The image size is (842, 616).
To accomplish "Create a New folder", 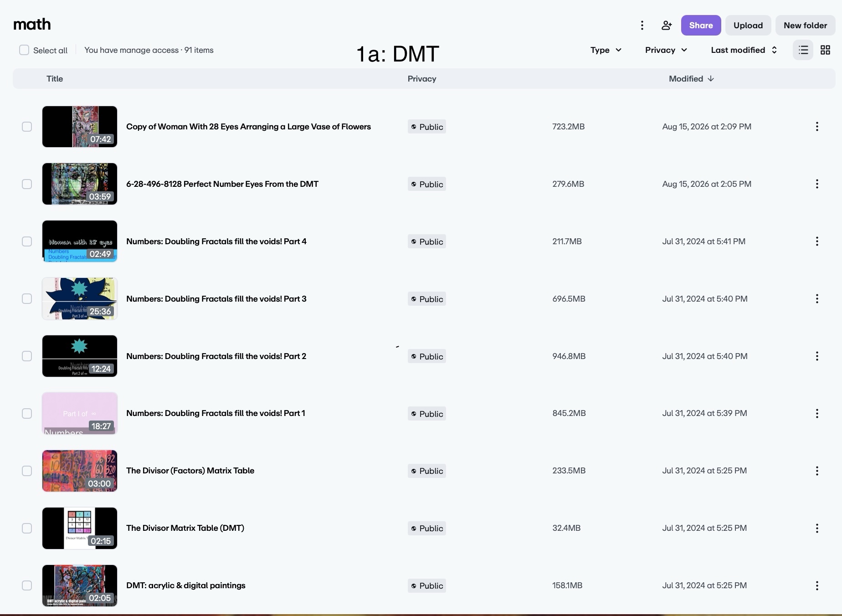I will [x=805, y=26].
